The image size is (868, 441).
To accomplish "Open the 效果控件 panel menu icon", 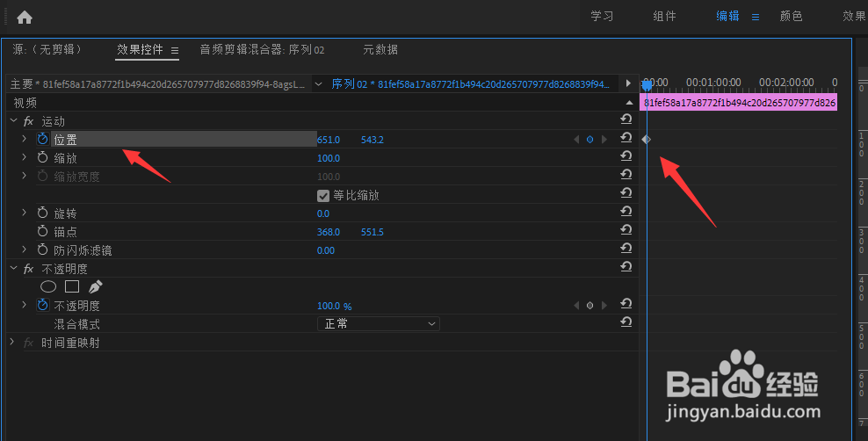I will click(x=175, y=50).
